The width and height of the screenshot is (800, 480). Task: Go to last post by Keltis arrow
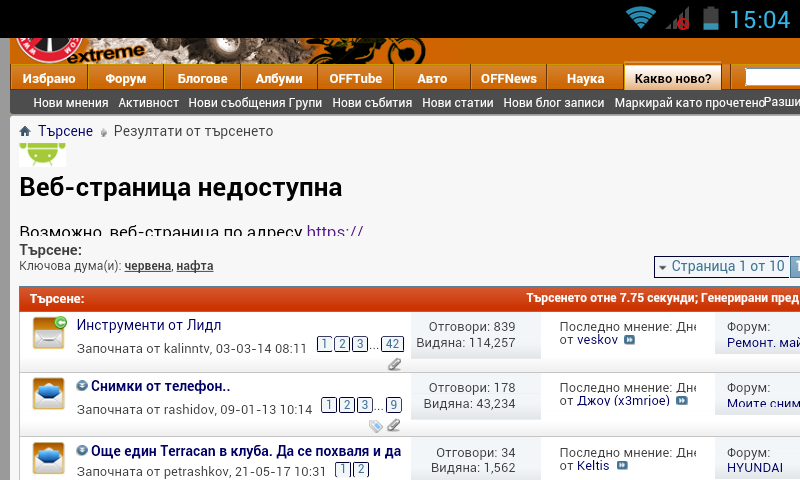click(622, 465)
